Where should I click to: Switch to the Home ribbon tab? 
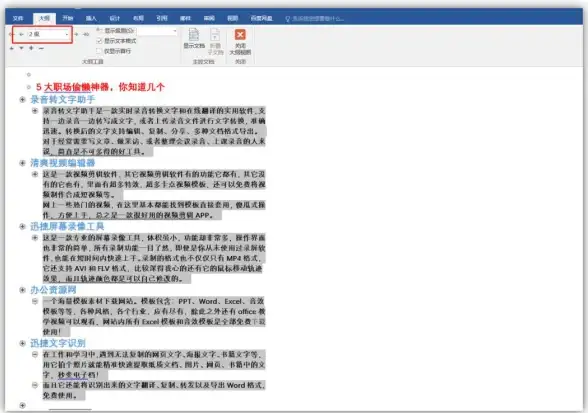point(68,18)
